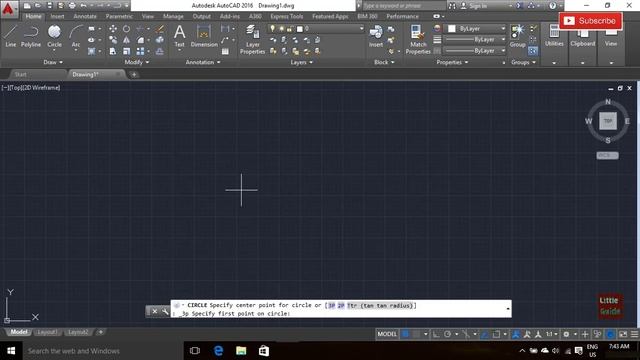Open the Insert ribbon tab
The height and width of the screenshot is (360, 640).
[x=57, y=16]
